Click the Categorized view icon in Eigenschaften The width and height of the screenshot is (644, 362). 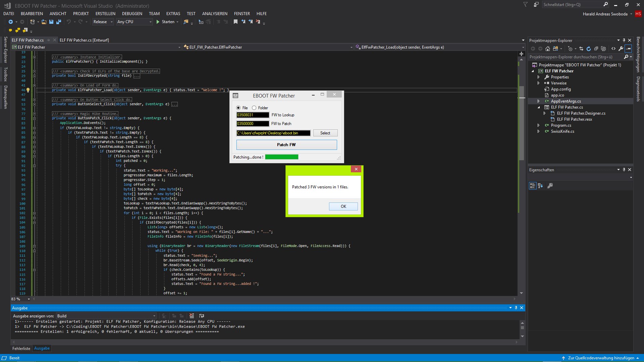[533, 186]
